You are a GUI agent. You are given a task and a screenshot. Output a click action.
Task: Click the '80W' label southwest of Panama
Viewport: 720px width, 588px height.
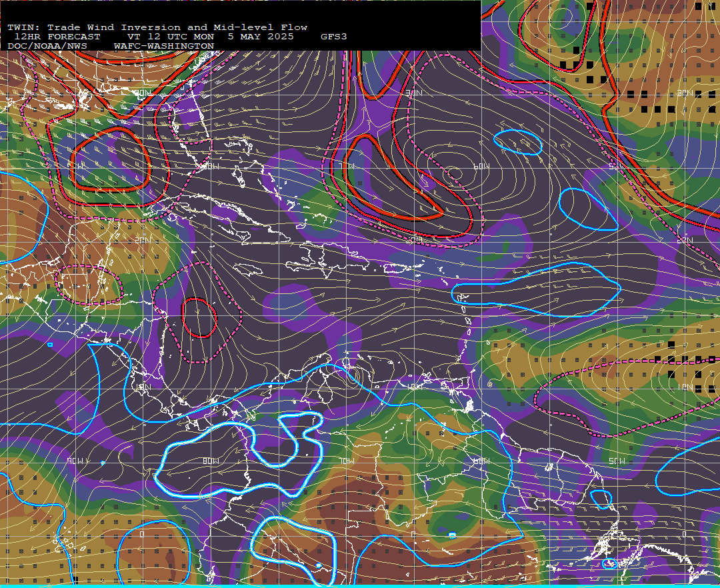click(211, 461)
